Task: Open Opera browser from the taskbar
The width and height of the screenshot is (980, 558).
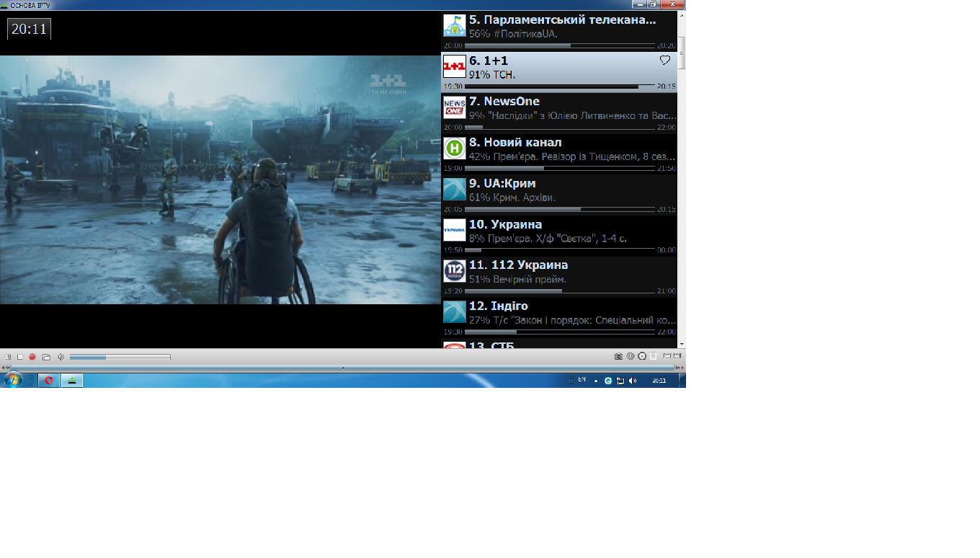Action: tap(49, 381)
